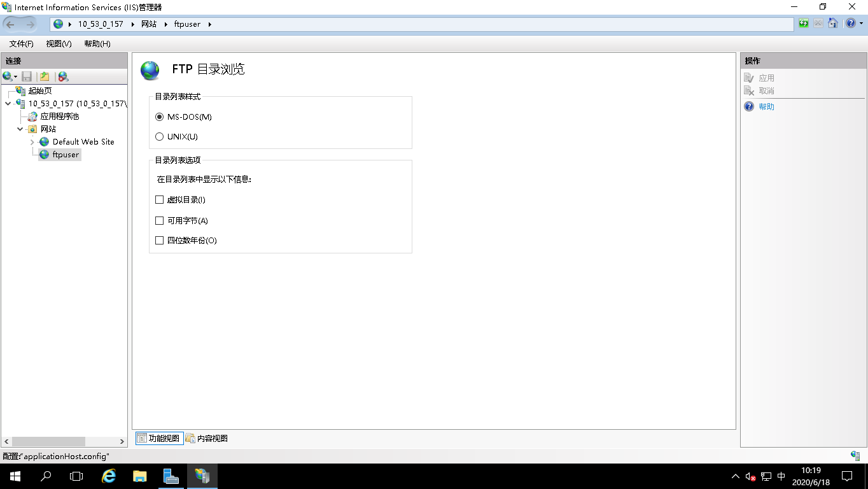Enable 可用字节(A) checkbox
Viewport: 868px width, 489px height.
[160, 221]
